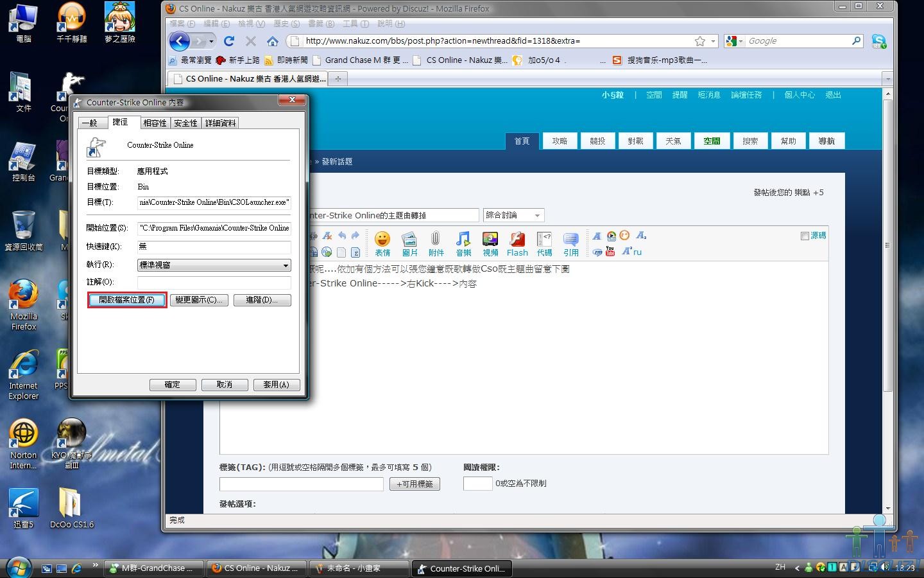Click the YouTube embed icon in editor

(x=610, y=251)
